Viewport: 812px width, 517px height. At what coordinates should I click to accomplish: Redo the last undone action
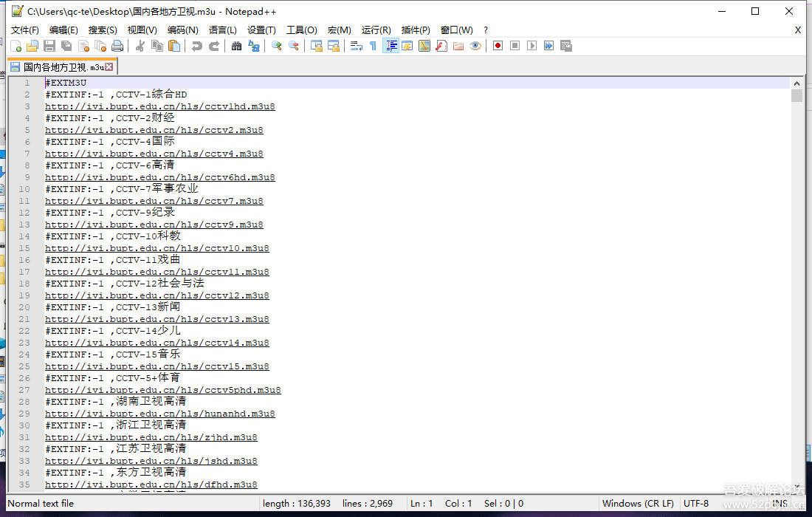click(x=214, y=46)
